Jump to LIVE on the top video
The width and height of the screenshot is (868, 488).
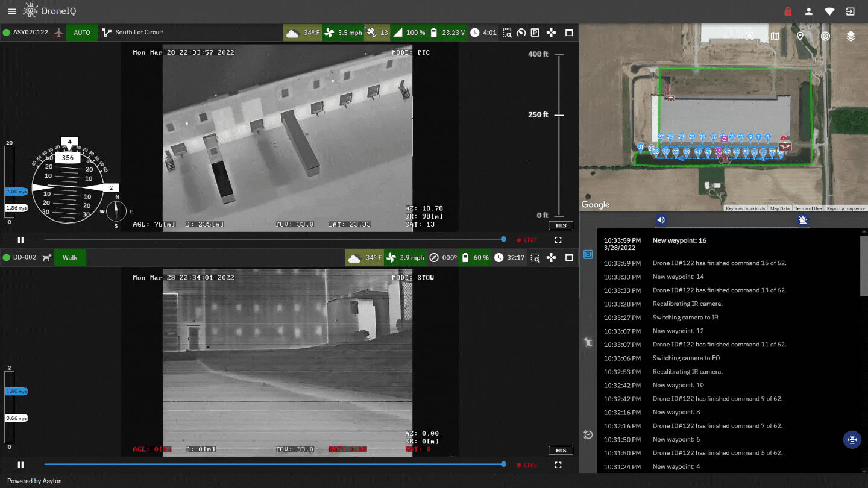click(x=527, y=240)
